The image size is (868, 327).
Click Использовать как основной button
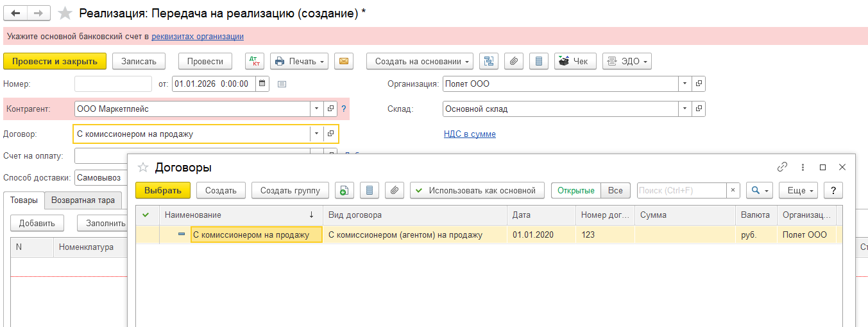[x=477, y=190]
